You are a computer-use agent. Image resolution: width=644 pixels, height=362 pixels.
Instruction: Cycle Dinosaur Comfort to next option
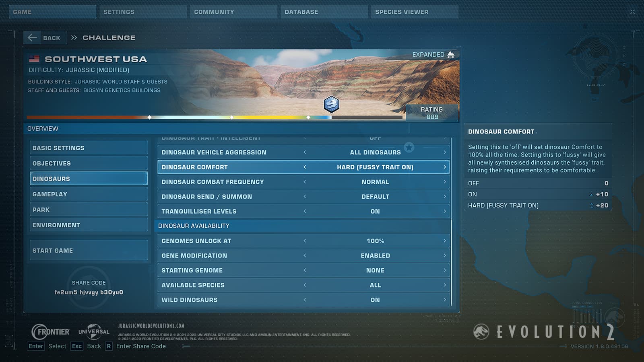click(x=444, y=167)
